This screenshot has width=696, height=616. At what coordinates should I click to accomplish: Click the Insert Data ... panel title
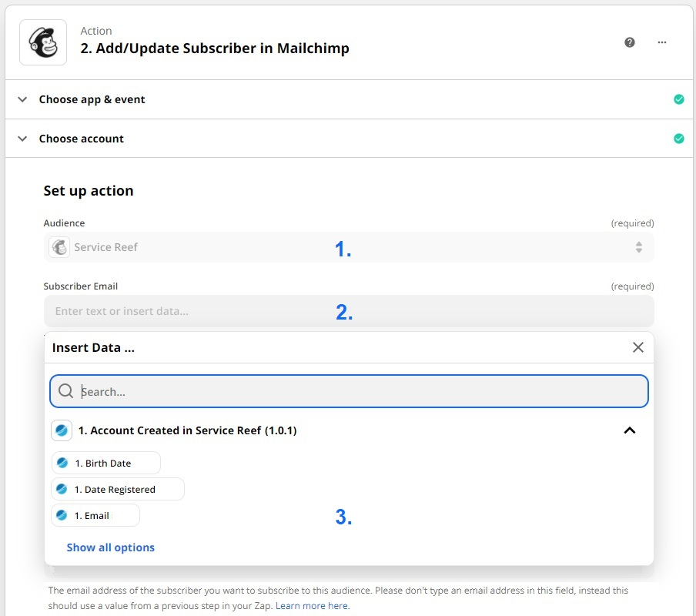93,347
